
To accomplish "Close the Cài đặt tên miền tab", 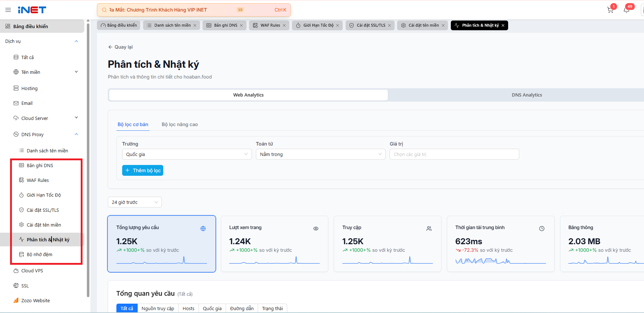I will tap(443, 26).
